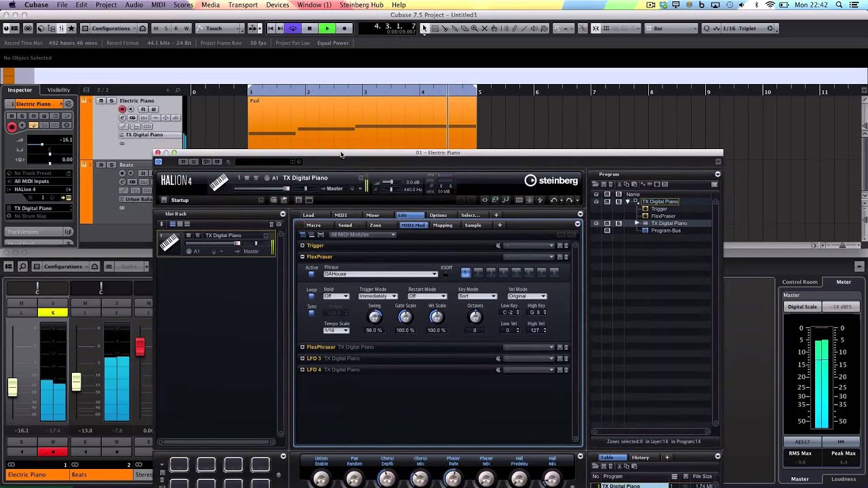Open the Transport menu
The height and width of the screenshot is (488, 868).
click(243, 5)
